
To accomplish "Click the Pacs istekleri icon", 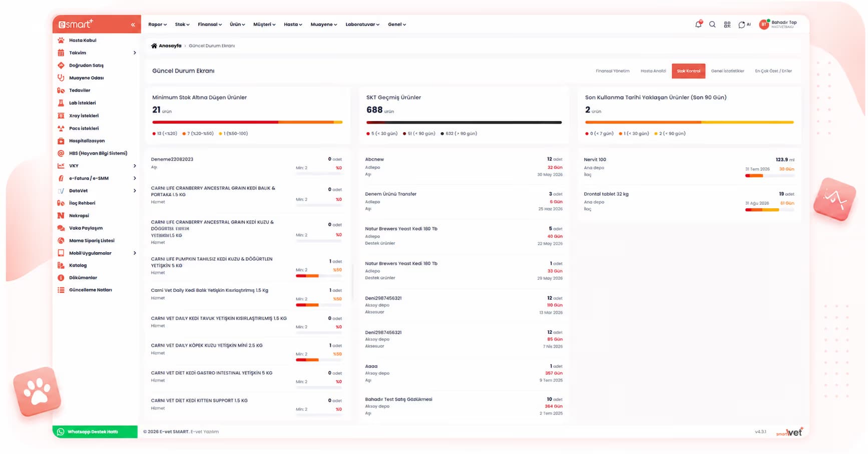I will click(61, 128).
